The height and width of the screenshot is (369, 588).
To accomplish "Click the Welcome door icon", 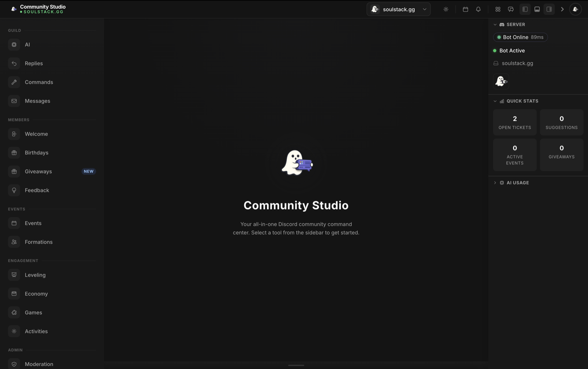I will 14,134.
